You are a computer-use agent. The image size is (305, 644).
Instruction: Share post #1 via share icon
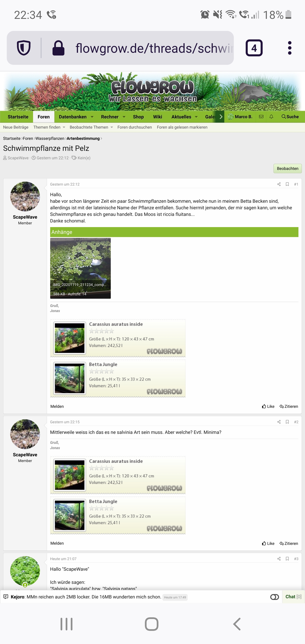click(279, 184)
